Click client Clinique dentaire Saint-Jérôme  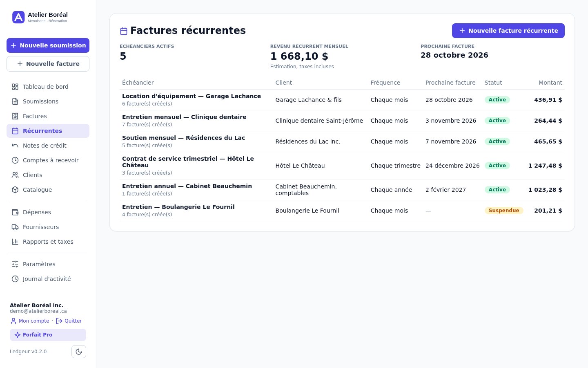pos(319,121)
